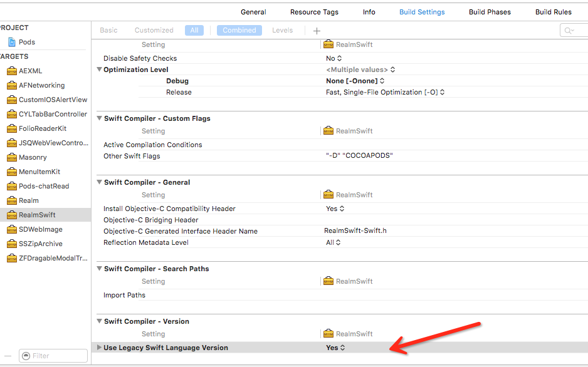Viewport: 588px width, 367px height.
Task: Add a build setting with plus icon
Action: click(317, 31)
